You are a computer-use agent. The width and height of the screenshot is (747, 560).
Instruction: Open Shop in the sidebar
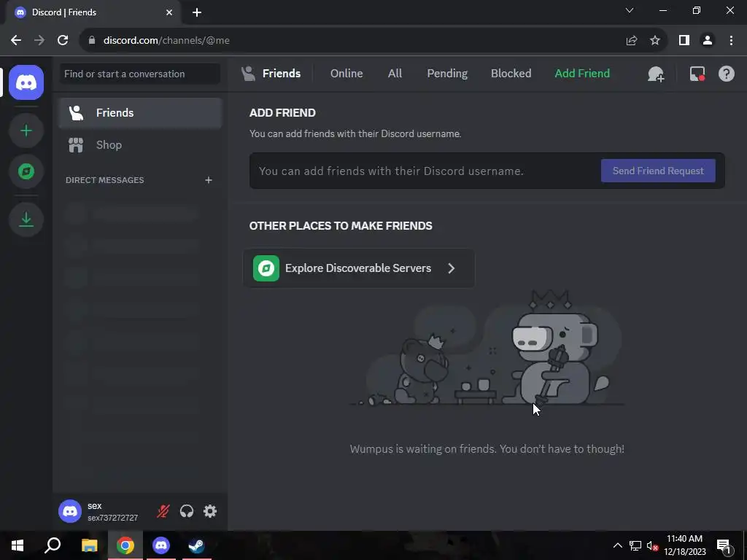pos(140,145)
